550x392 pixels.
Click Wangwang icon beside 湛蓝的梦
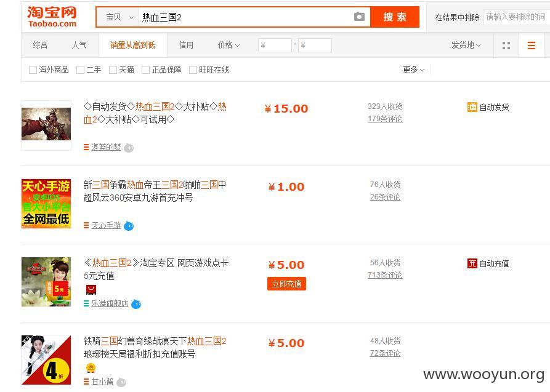point(129,148)
